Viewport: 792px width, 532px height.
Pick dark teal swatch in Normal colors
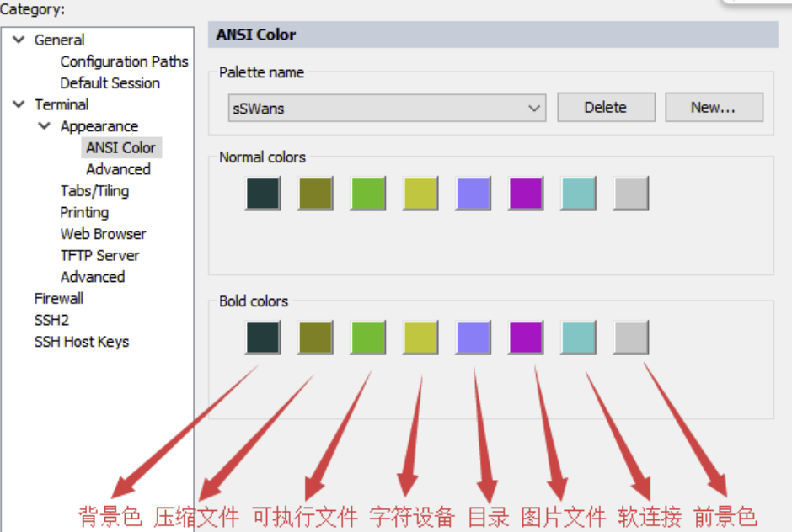(x=263, y=194)
